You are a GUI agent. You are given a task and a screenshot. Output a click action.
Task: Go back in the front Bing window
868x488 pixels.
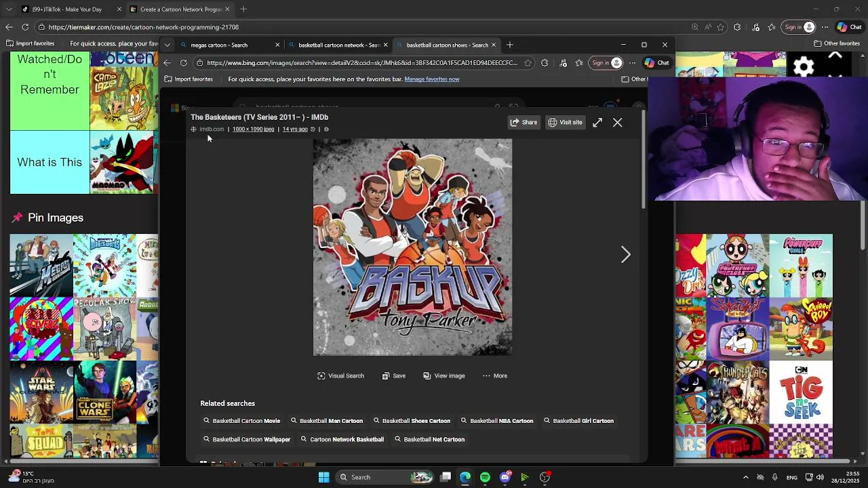pyautogui.click(x=167, y=63)
